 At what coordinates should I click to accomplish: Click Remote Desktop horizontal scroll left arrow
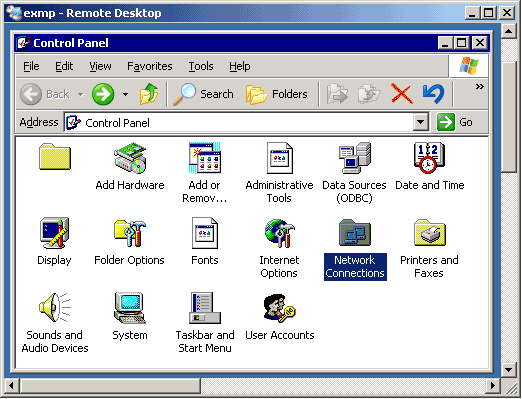coord(12,386)
